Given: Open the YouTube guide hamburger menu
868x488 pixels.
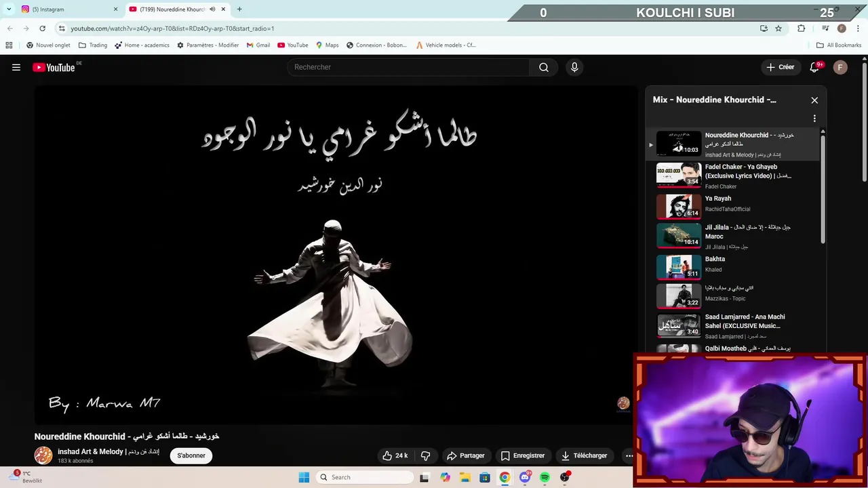Looking at the screenshot, I should point(16,67).
